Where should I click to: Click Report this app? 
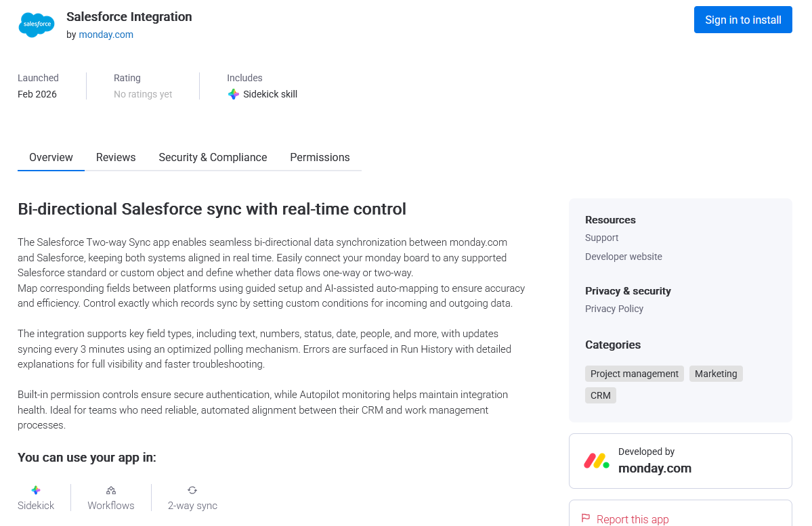pos(632,519)
